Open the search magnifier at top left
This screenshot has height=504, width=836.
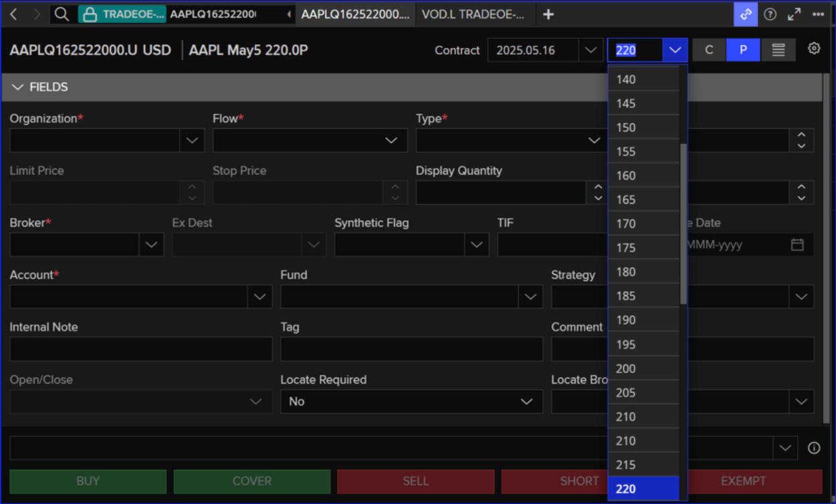coord(62,13)
